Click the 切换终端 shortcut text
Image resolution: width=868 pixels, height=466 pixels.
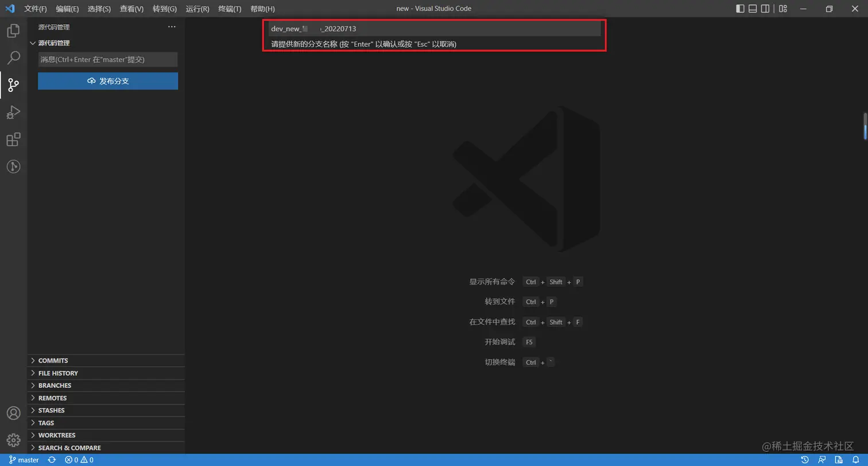(500, 362)
